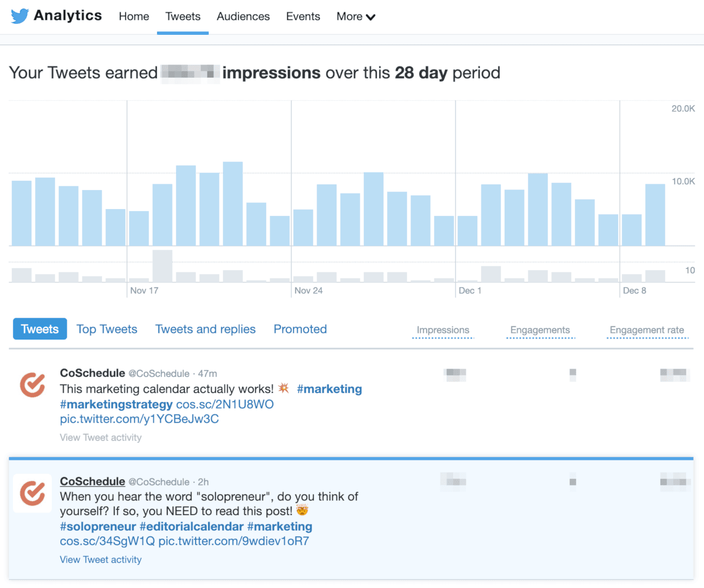Screen dimensions: 704x588
Task: Click the exploding head emoji in the 2h tweet
Action: 302,510
